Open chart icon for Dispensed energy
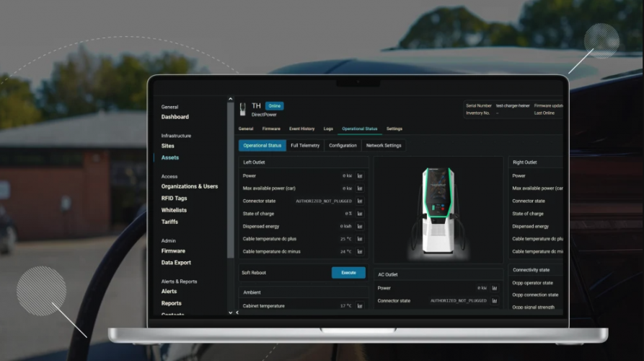 click(360, 227)
